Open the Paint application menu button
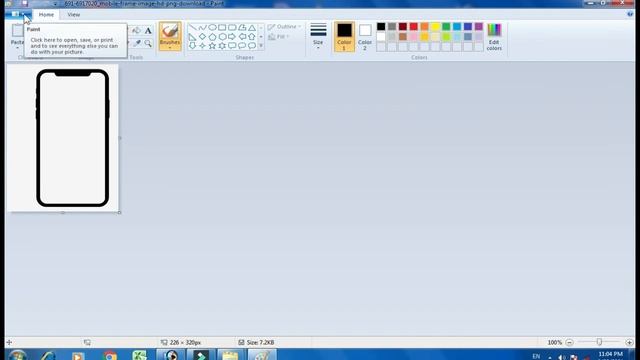The height and width of the screenshot is (360, 640). (x=18, y=14)
